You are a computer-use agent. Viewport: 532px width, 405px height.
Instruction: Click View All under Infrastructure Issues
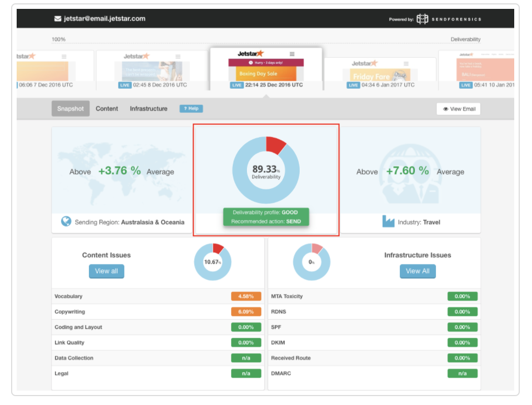coord(417,271)
